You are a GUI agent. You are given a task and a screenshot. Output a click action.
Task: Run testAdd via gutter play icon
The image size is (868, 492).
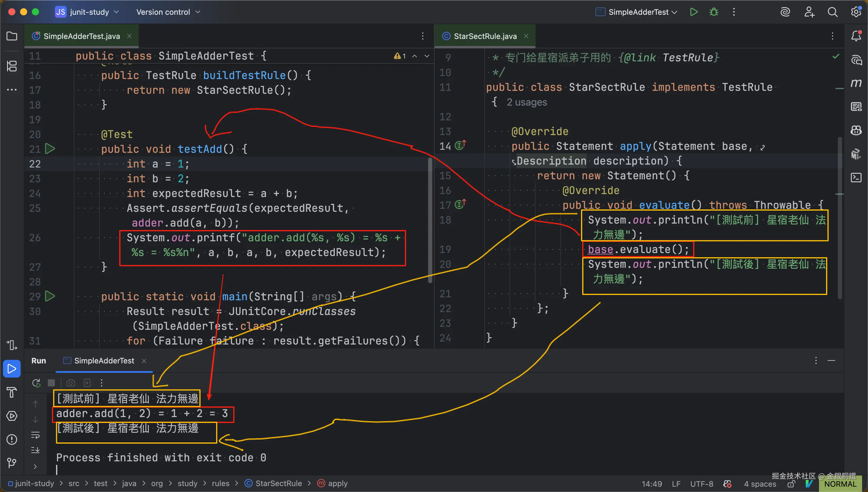click(x=50, y=149)
